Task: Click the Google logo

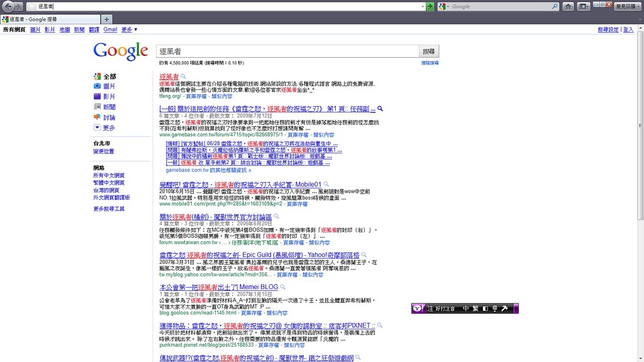Action: click(x=120, y=52)
